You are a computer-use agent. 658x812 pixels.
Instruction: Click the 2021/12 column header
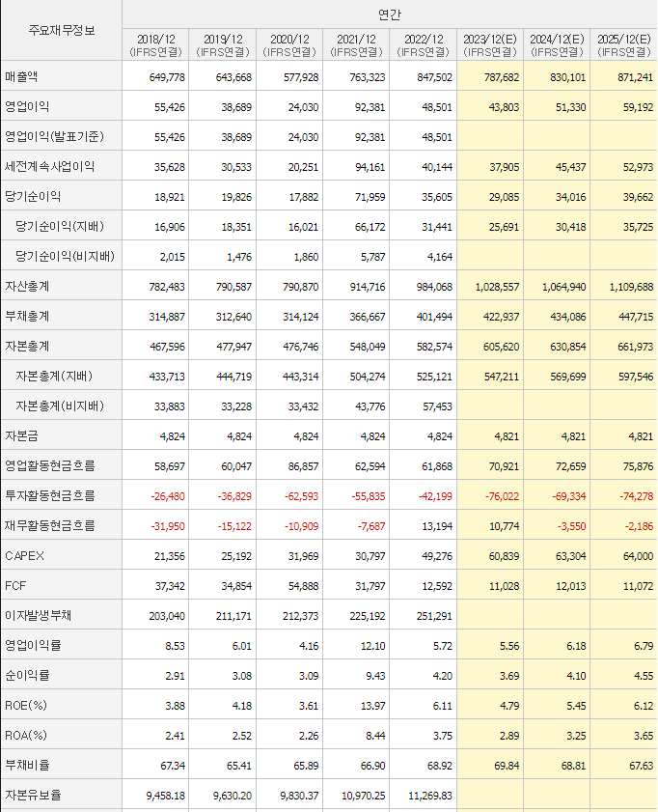[x=356, y=45]
